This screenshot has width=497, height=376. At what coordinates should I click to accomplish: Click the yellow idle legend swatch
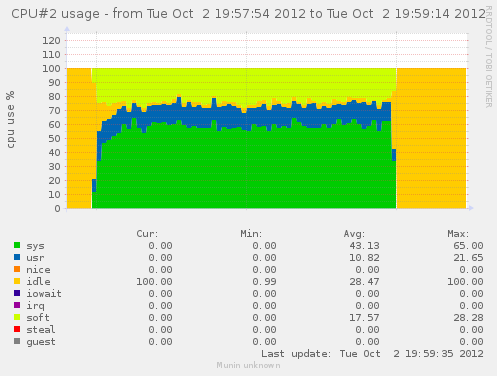pyautogui.click(x=17, y=281)
